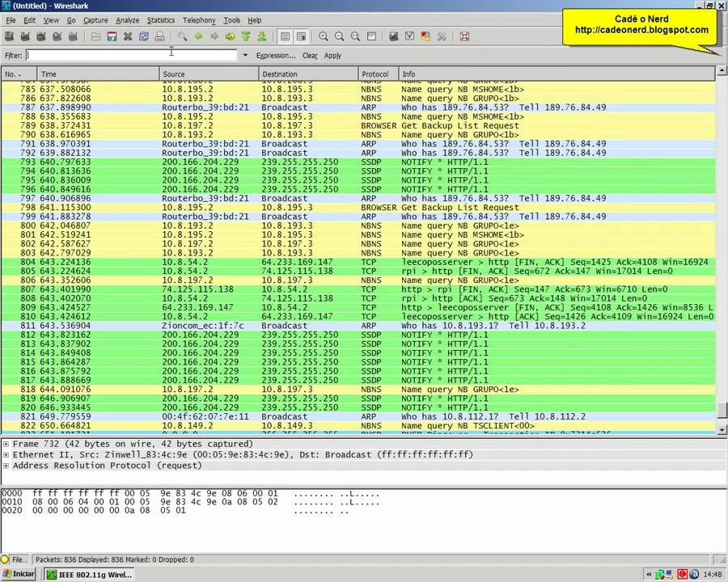
Task: Switch to IEEE 802.11g Wirel... taskbar item
Action: click(89, 575)
